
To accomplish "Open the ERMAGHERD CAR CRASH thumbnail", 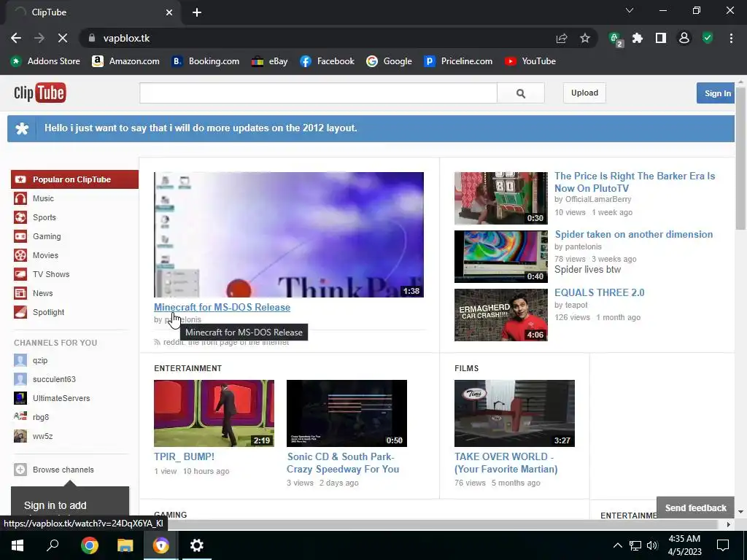I will pos(500,315).
